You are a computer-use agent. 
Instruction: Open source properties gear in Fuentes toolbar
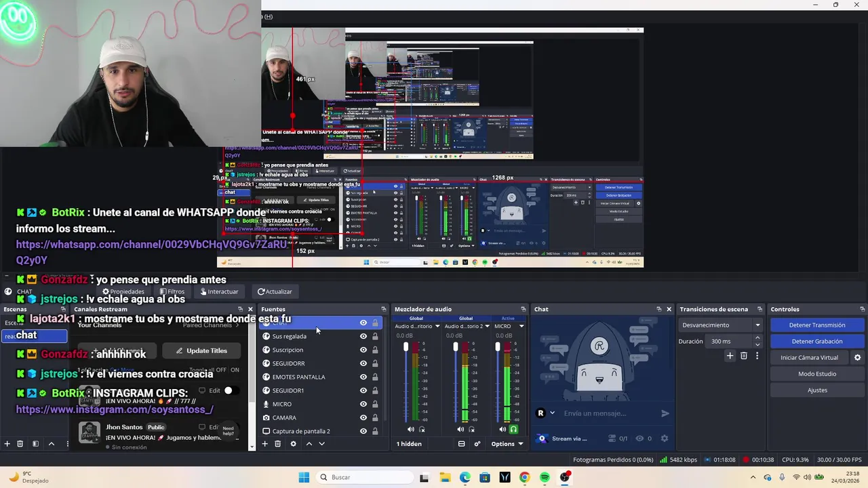(293, 444)
